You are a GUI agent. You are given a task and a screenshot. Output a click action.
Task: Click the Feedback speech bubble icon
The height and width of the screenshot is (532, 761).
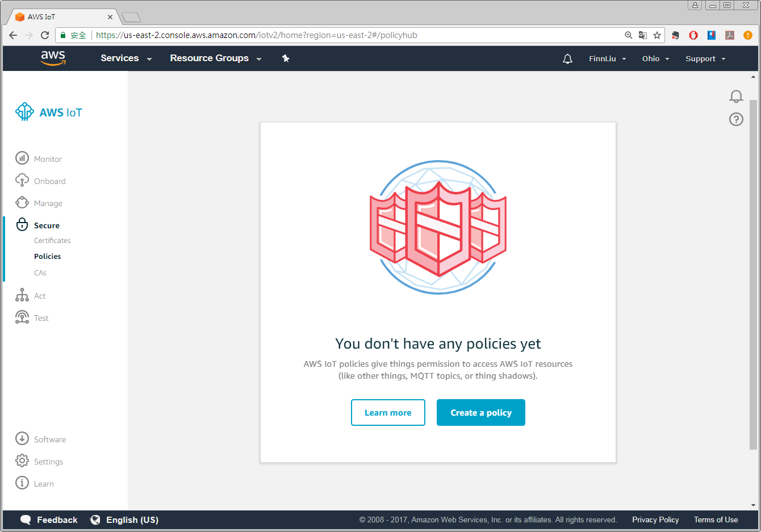click(26, 520)
